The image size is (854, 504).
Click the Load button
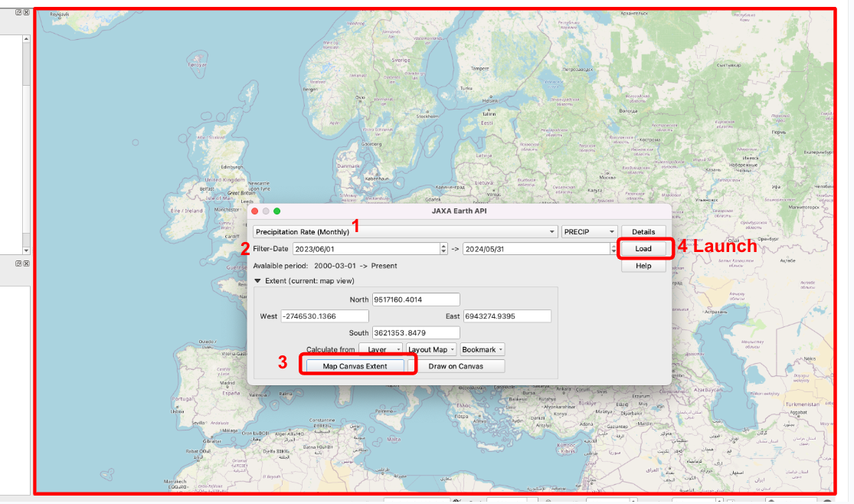[x=642, y=248]
